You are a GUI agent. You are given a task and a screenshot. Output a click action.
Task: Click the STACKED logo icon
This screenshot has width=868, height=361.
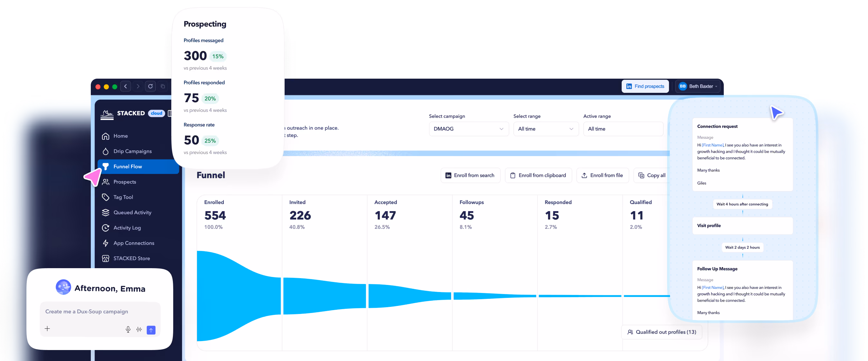107,114
